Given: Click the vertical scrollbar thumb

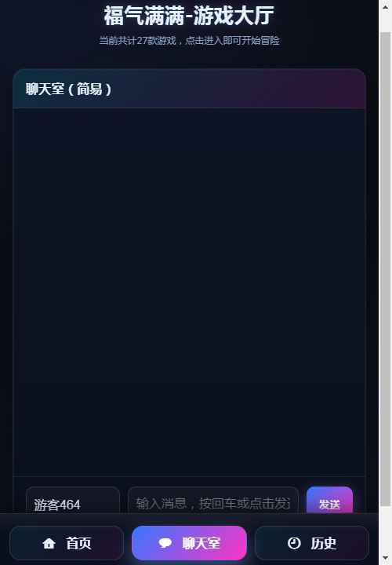Looking at the screenshot, I should pyautogui.click(x=385, y=269).
